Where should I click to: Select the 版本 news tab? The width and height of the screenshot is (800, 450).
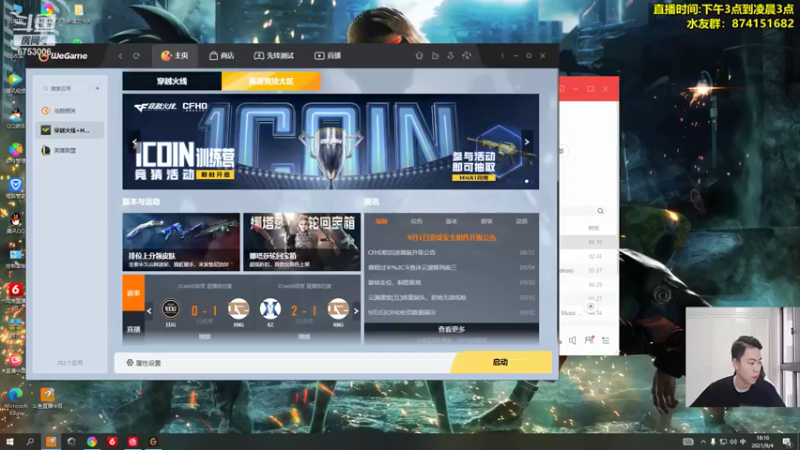[x=452, y=221]
